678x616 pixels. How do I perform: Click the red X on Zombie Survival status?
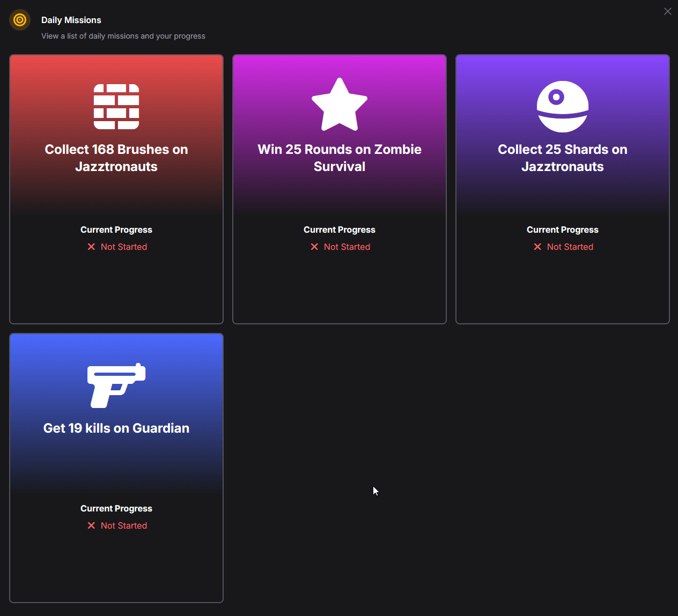coord(314,247)
